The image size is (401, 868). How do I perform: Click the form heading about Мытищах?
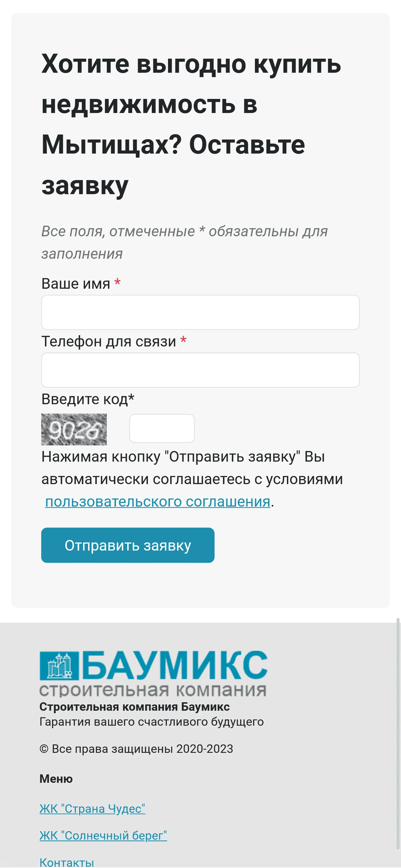(191, 124)
